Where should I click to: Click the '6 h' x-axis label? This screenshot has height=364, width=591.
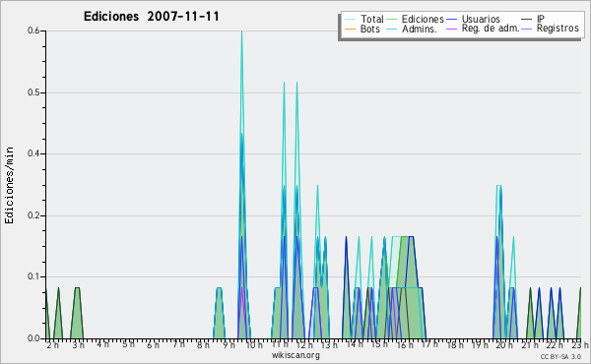[x=153, y=345]
